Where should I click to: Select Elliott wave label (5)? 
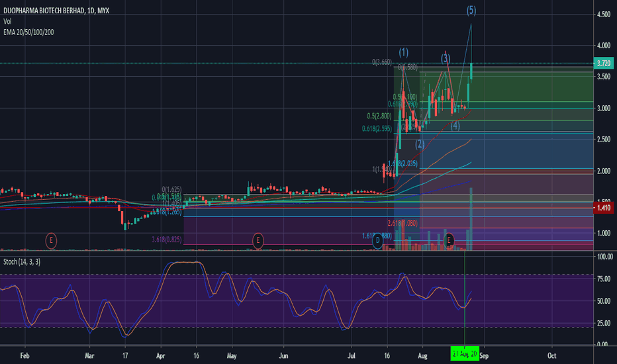tap(471, 11)
